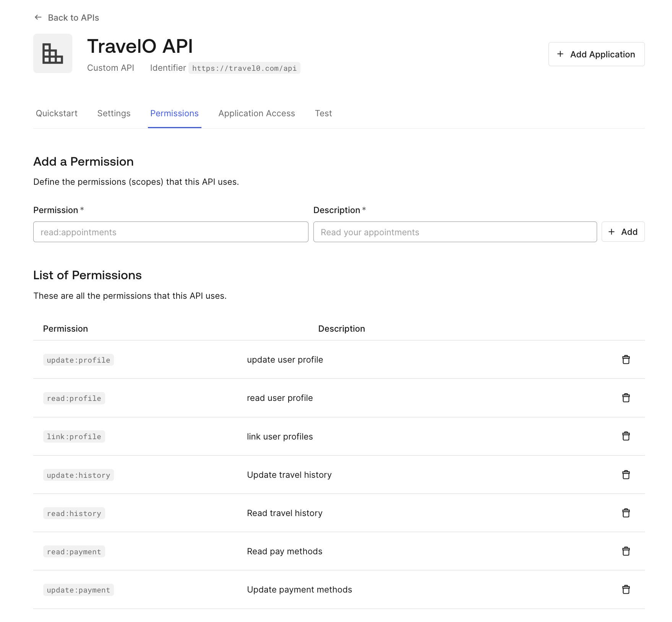Click the read:history scope tag
The height and width of the screenshot is (622, 672).
(x=74, y=513)
